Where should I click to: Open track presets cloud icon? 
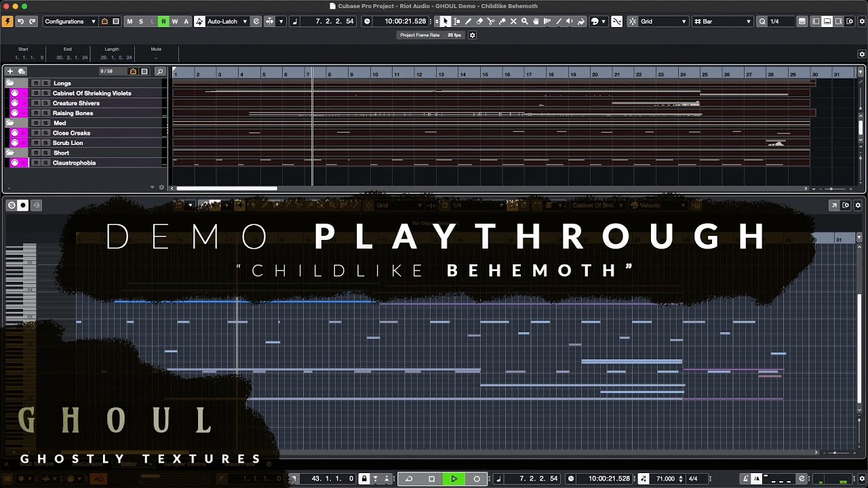pyautogui.click(x=22, y=71)
